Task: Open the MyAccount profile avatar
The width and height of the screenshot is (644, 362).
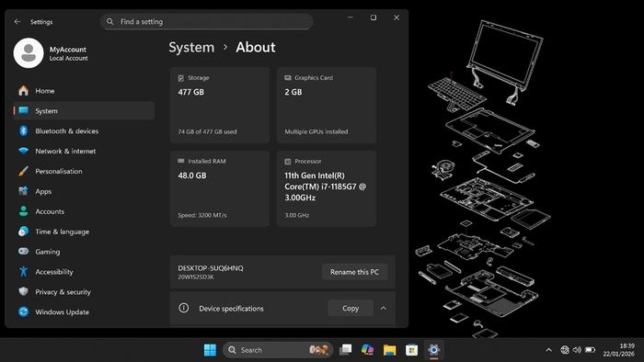Action: click(29, 53)
